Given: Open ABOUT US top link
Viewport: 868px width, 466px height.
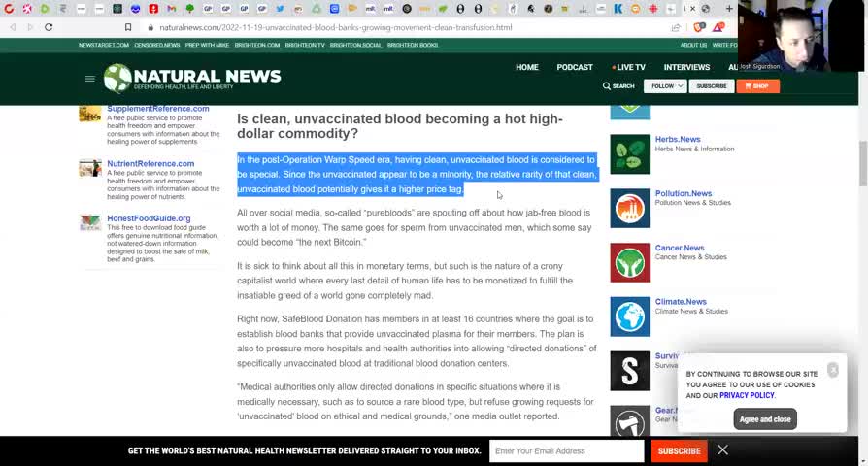Looking at the screenshot, I should tap(693, 45).
